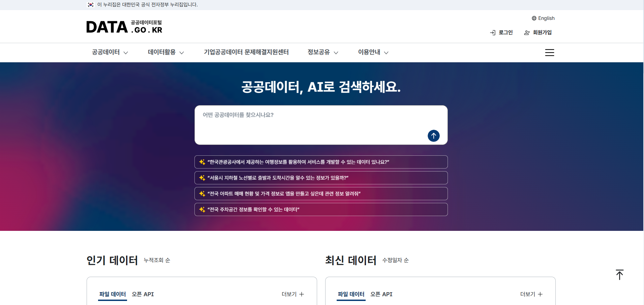Click plus icon next to 더보기 in 인기 데이터
Screen dimensions: 644x305
point(302,294)
